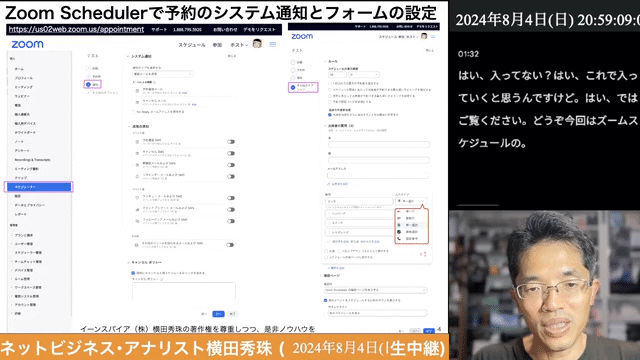This screenshot has height=360, width=640.
Task: Collapse the 追加の通知 section
Action: point(129,127)
